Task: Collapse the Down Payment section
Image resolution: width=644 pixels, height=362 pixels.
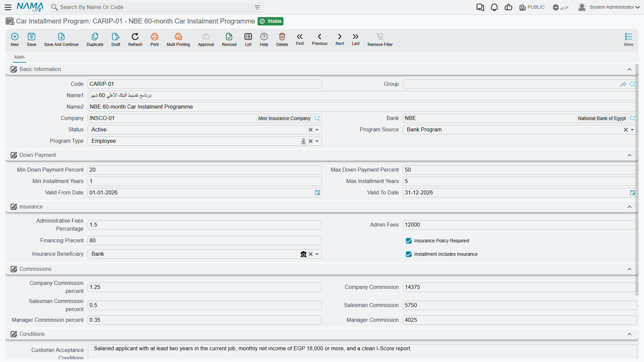Action: (630, 155)
